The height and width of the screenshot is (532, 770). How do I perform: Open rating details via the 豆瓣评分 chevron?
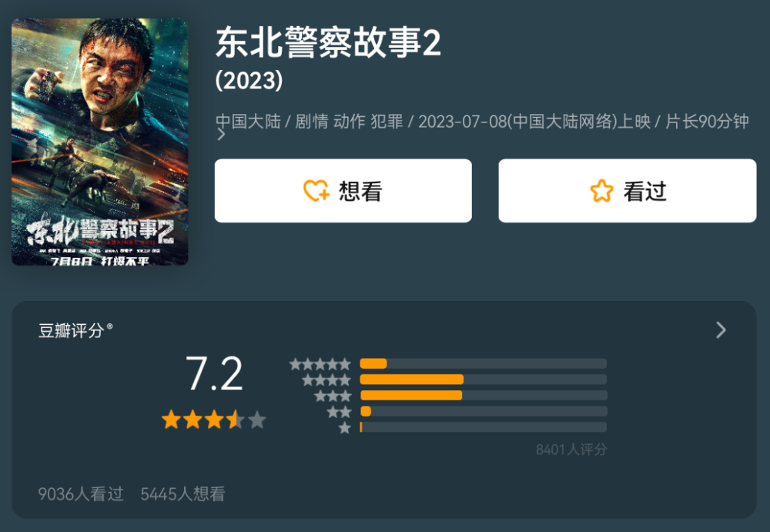pyautogui.click(x=721, y=330)
